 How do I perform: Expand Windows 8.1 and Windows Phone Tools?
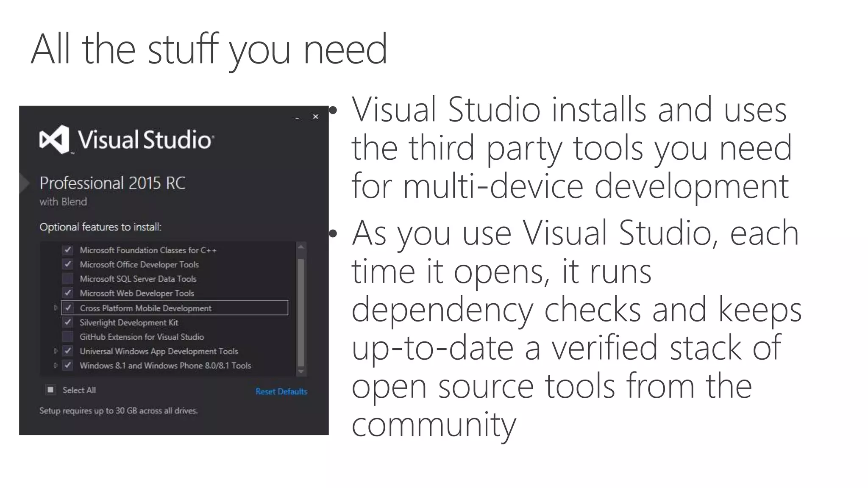tap(56, 365)
